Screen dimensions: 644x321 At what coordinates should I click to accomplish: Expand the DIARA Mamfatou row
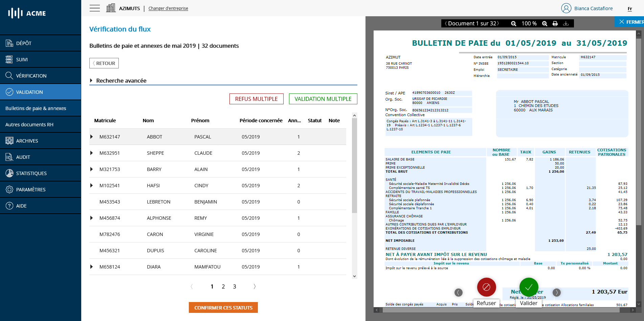91,267
